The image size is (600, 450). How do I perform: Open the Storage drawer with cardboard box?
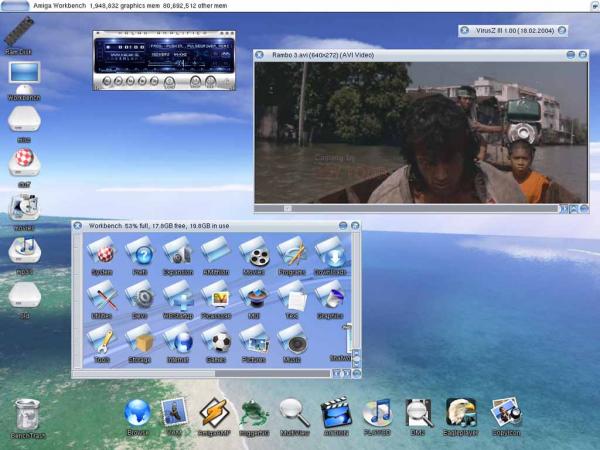[140, 343]
